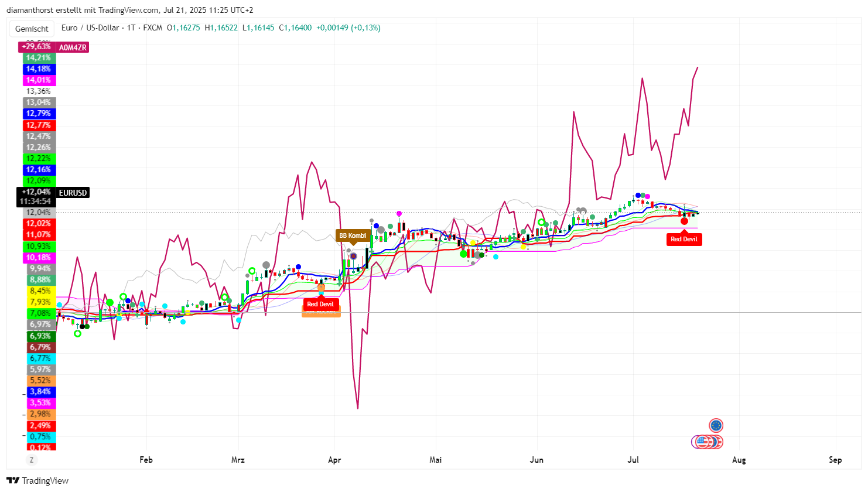The width and height of the screenshot is (868, 492).
Task: Click the cyan 6,77% scale label
Action: [x=40, y=358]
